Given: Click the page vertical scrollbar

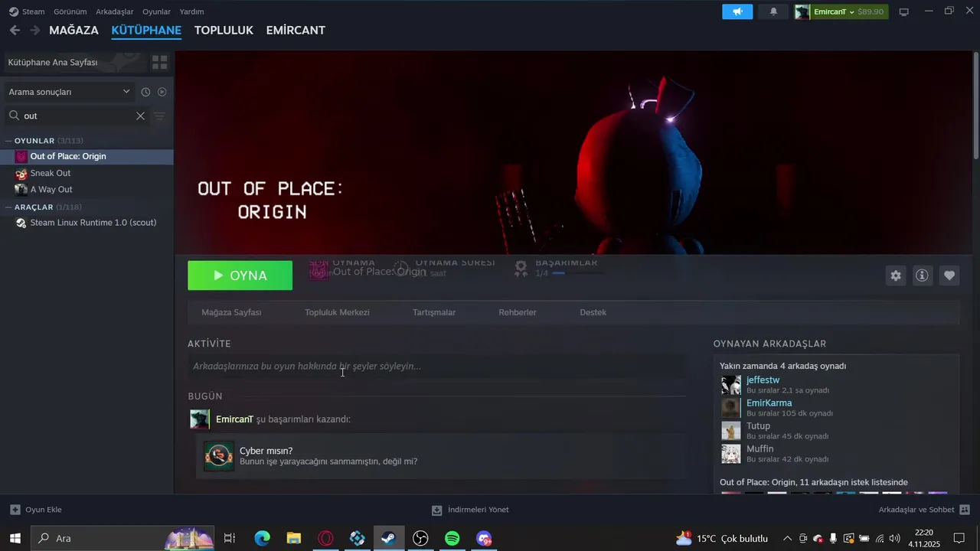Looking at the screenshot, I should point(975,106).
